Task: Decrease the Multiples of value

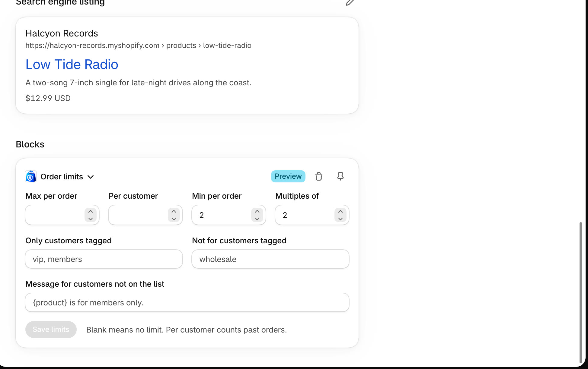Action: click(340, 219)
